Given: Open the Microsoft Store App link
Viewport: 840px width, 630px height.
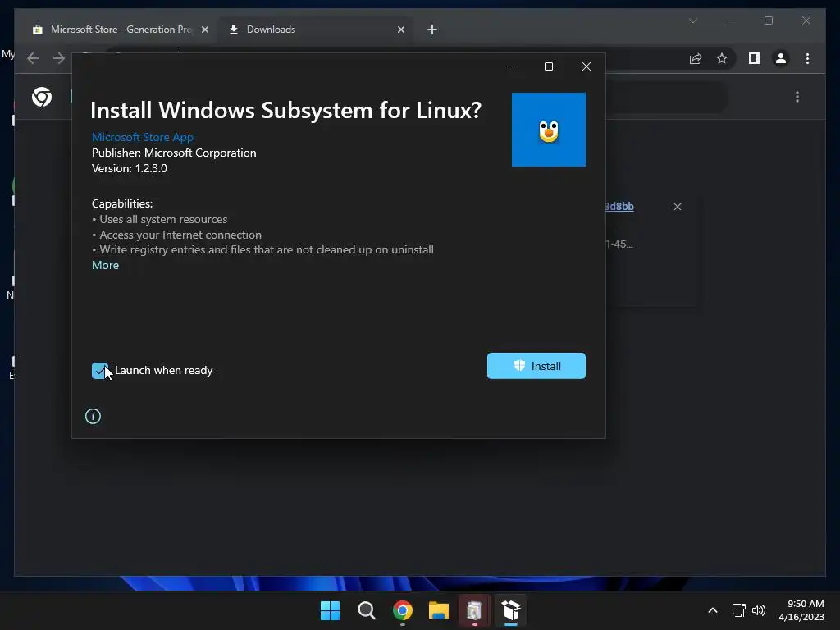Looking at the screenshot, I should click(143, 137).
